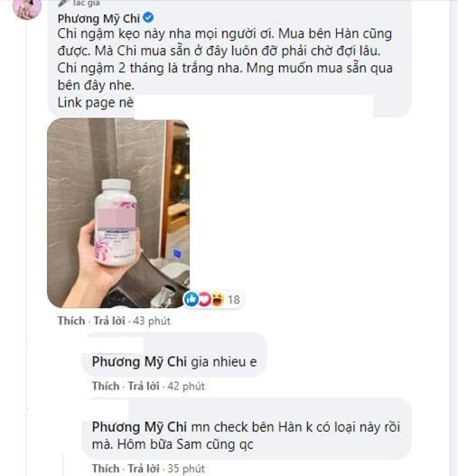Open the reaction count showing 18
The height and width of the screenshot is (476, 458).
click(234, 300)
